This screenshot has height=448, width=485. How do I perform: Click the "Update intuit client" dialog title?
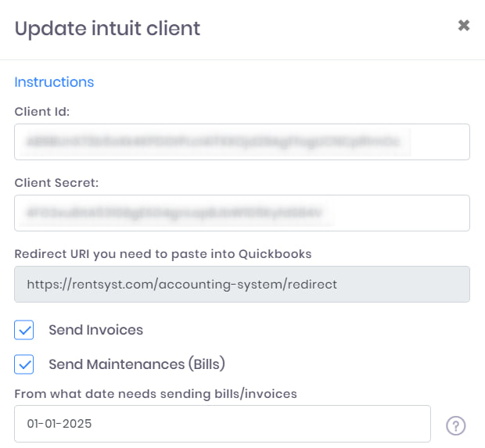107,29
